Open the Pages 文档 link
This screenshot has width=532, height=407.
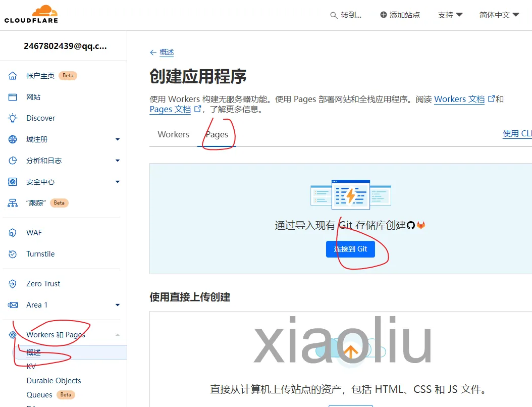click(170, 109)
